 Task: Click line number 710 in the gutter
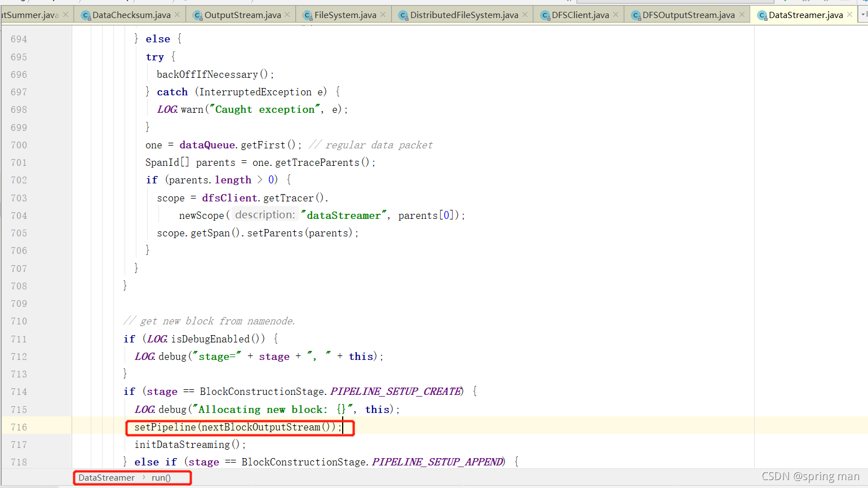pyautogui.click(x=19, y=321)
